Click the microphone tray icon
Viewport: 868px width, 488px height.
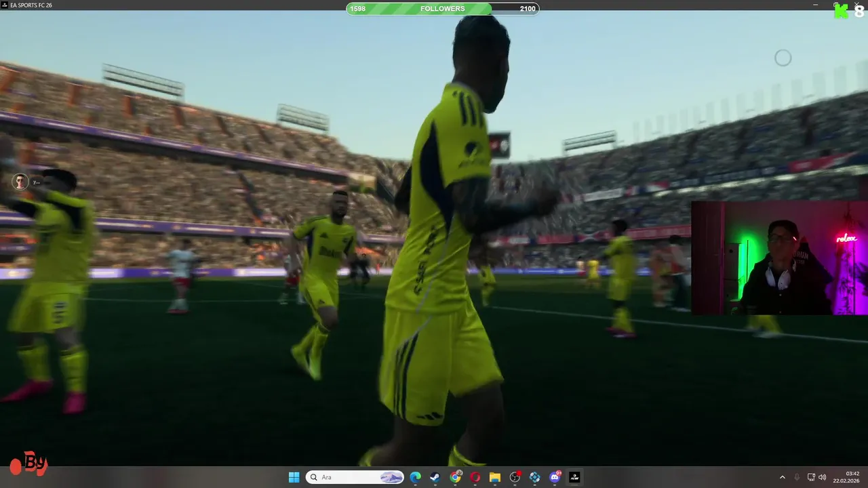tap(797, 477)
